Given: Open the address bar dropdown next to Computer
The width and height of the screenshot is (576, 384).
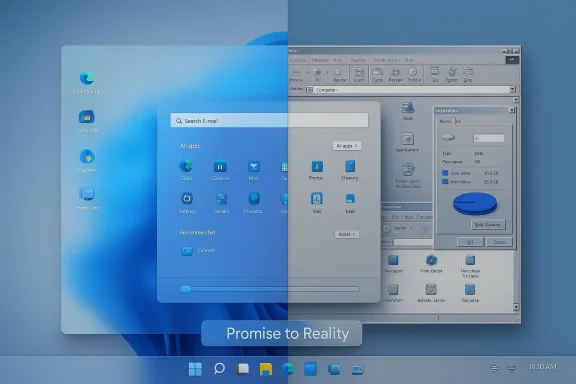Looking at the screenshot, I should (512, 89).
